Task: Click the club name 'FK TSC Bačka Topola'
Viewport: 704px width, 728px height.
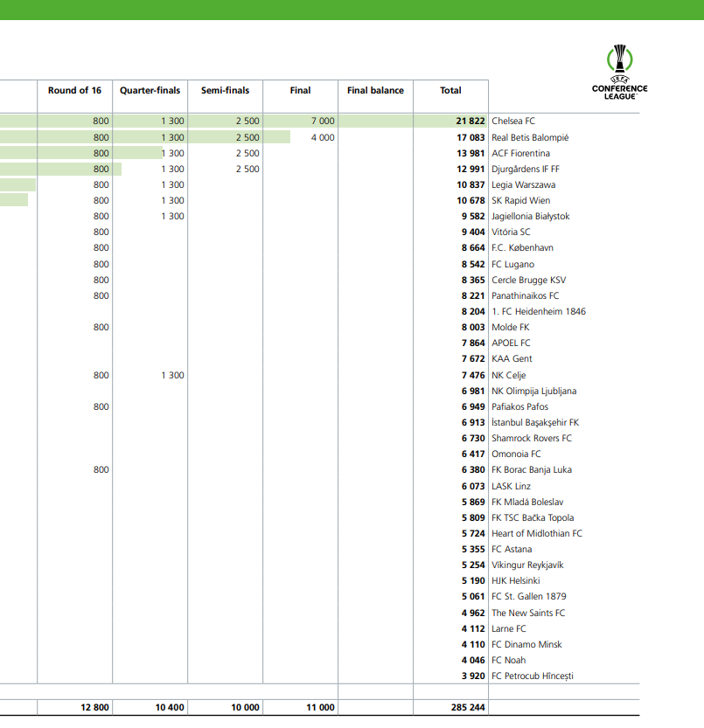Action: (x=533, y=517)
